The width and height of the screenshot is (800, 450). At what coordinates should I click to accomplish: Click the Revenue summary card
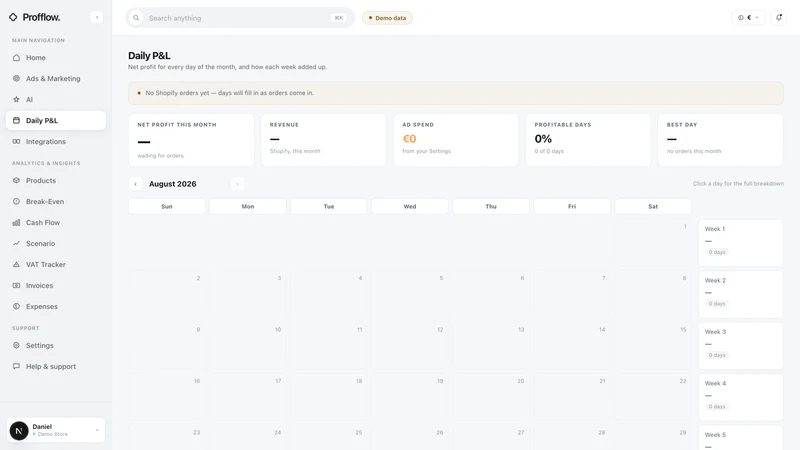click(323, 140)
